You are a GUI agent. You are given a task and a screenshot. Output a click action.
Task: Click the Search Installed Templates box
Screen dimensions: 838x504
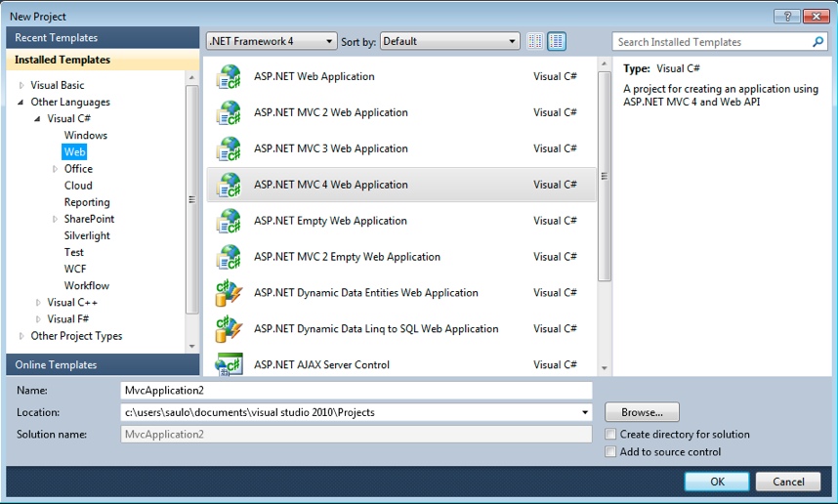(x=720, y=42)
